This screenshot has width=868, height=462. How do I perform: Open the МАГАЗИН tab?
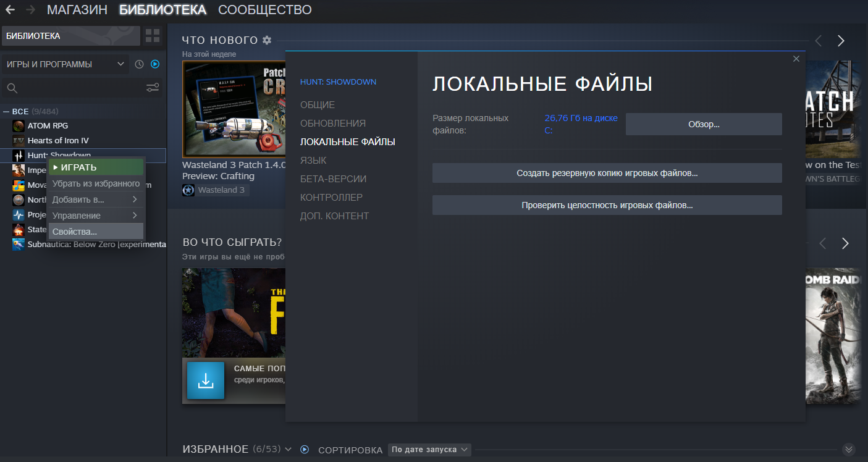(x=77, y=10)
